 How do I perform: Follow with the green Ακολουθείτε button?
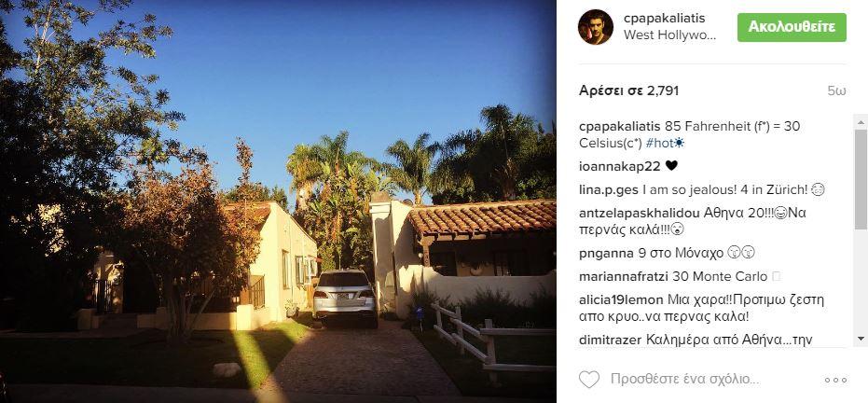coord(792,27)
